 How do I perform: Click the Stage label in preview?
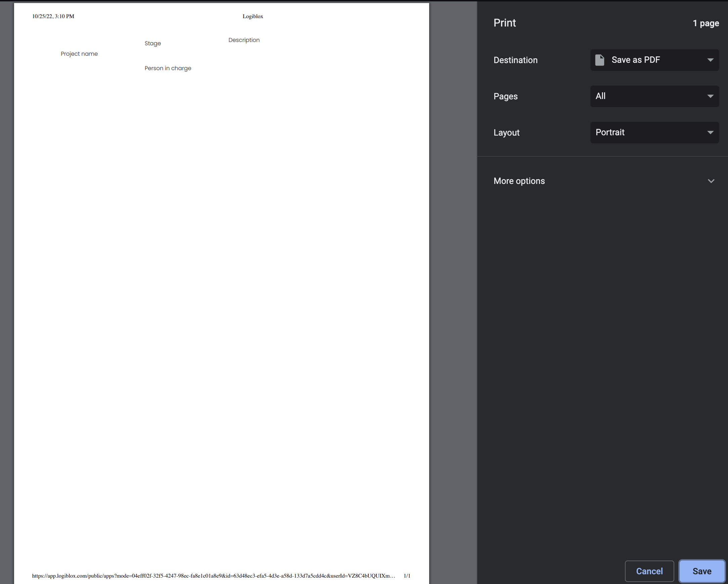pyautogui.click(x=153, y=43)
